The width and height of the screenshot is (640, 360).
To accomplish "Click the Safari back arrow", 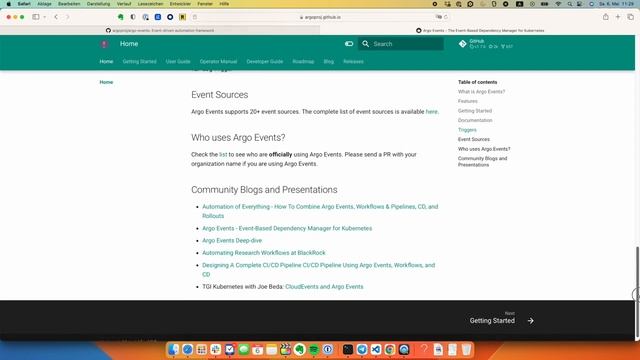I will (56, 17).
